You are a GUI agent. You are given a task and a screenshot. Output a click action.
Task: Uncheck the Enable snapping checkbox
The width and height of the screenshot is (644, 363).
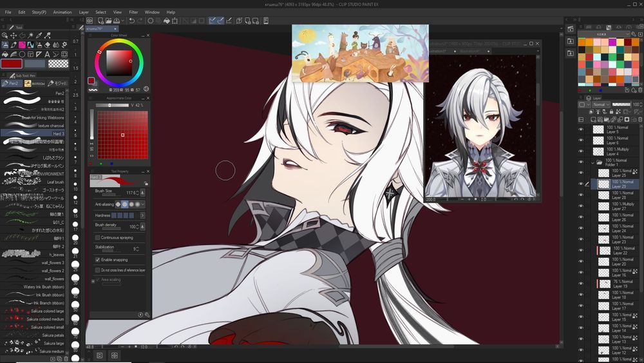[x=97, y=260]
